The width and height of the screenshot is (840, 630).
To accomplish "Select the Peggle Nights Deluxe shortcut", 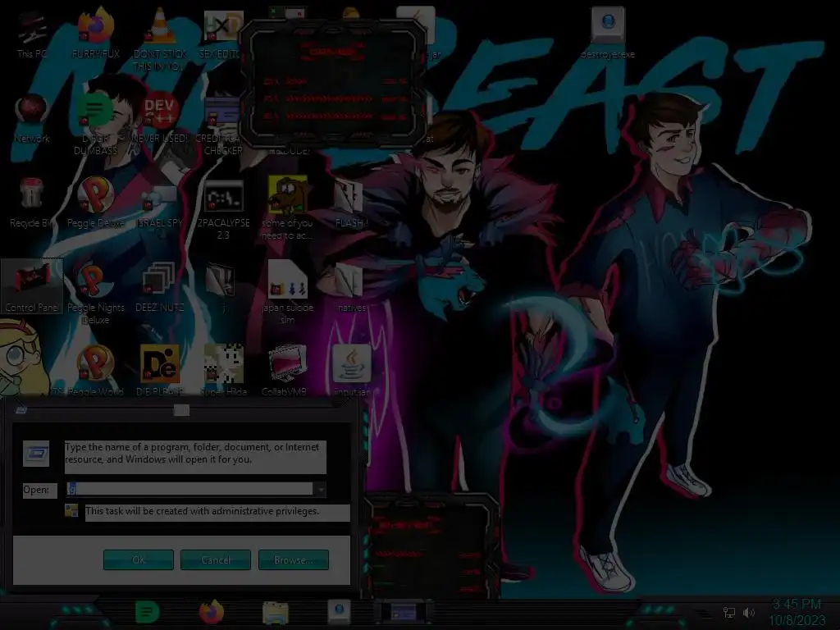I will pyautogui.click(x=96, y=294).
